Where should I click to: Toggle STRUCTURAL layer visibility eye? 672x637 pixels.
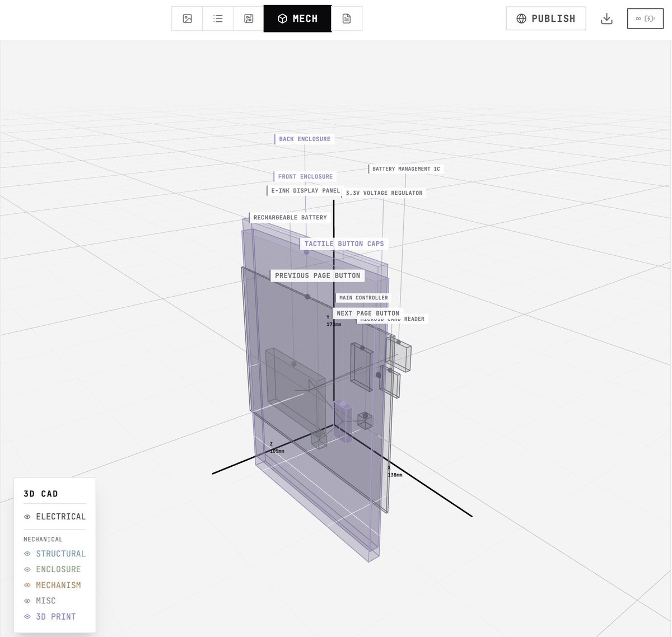pos(27,554)
